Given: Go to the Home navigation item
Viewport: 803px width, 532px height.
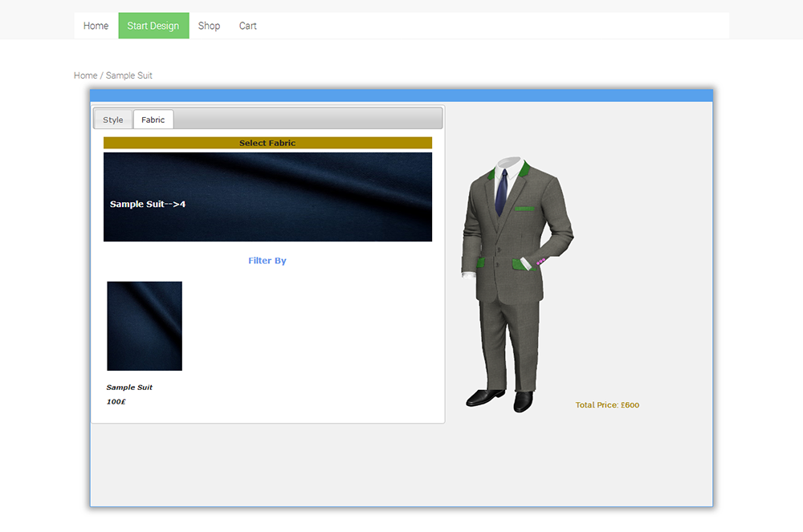Looking at the screenshot, I should click(x=96, y=26).
